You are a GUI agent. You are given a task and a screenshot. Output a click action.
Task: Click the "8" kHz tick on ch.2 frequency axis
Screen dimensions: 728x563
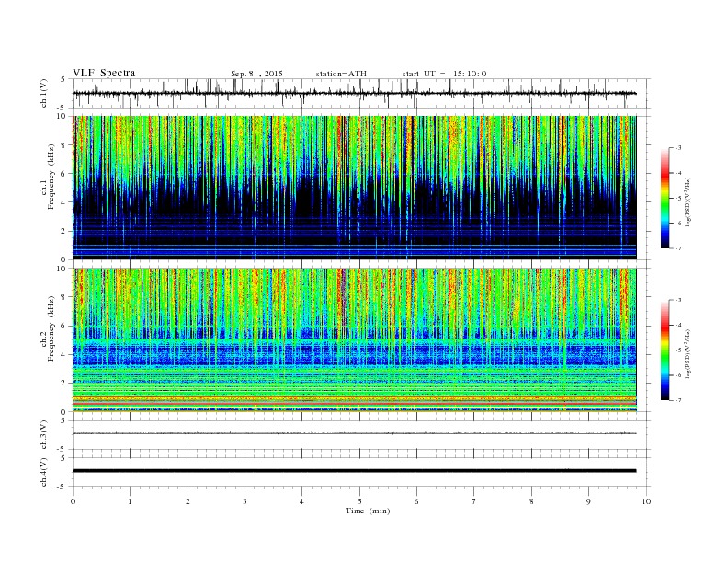[63, 297]
